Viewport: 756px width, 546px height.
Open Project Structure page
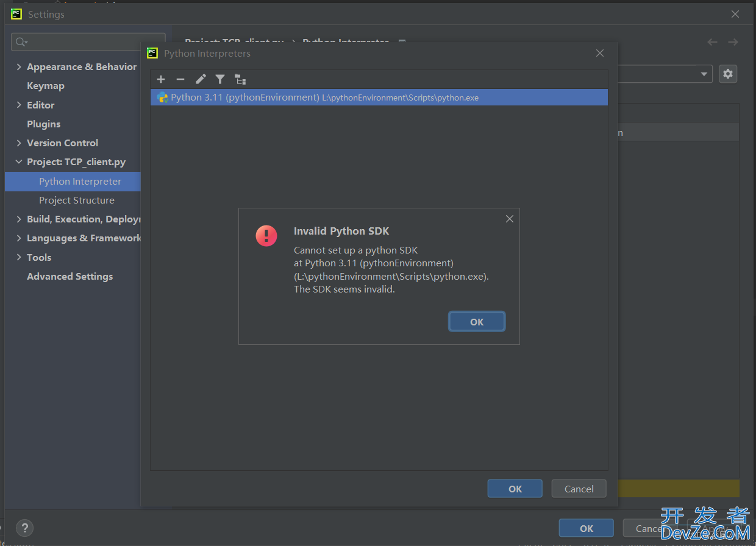(77, 200)
